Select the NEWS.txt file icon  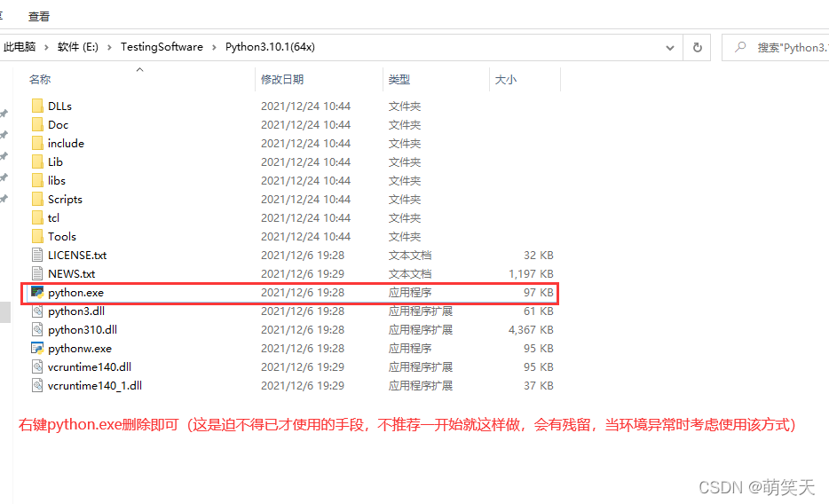pyautogui.click(x=37, y=273)
